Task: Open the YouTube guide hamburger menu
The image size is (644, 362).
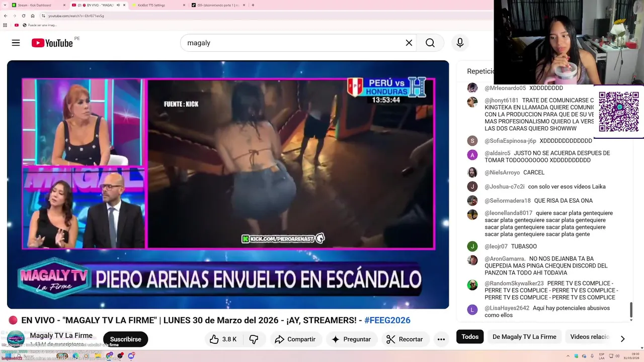Action: pyautogui.click(x=16, y=43)
